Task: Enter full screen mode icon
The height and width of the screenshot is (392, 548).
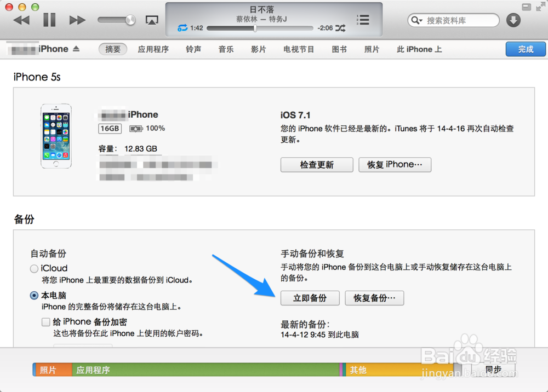Action: pyautogui.click(x=540, y=7)
